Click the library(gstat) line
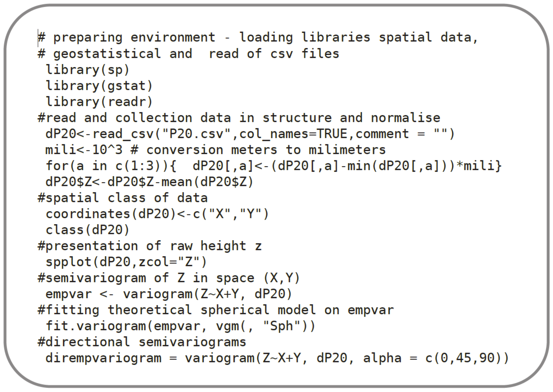Viewport: 553px width, 392px height. [x=99, y=86]
